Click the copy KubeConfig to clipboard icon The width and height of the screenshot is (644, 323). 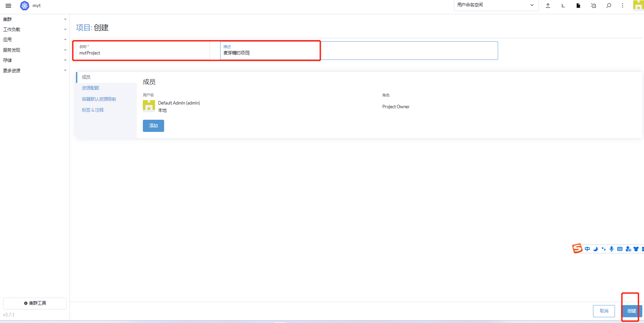[593, 6]
